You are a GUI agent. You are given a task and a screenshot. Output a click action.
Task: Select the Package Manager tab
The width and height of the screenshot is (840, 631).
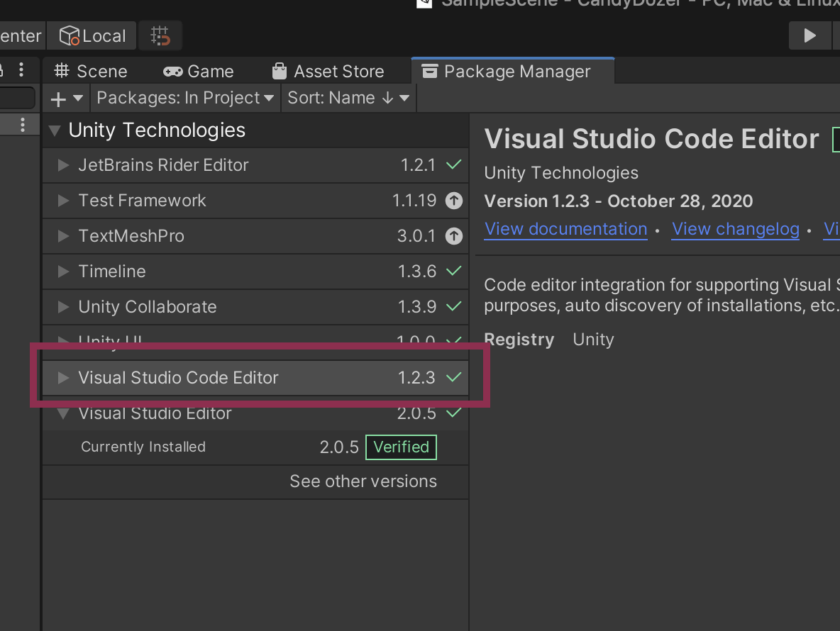point(513,71)
